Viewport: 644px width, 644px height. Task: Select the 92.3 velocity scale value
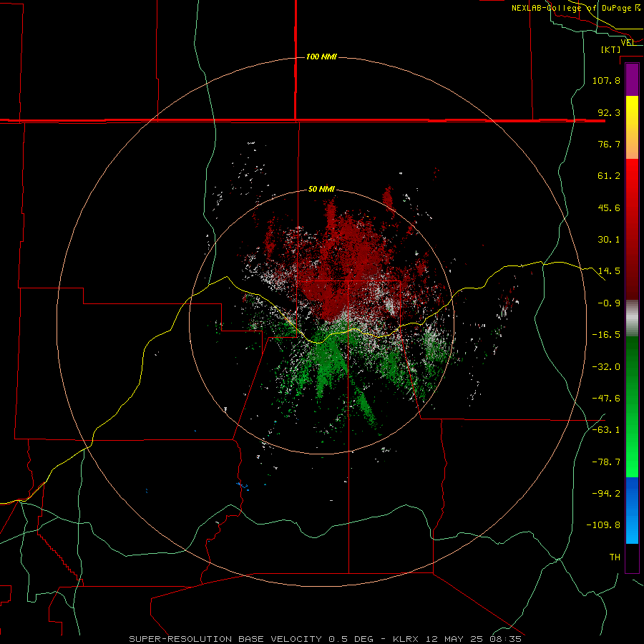click(x=609, y=112)
